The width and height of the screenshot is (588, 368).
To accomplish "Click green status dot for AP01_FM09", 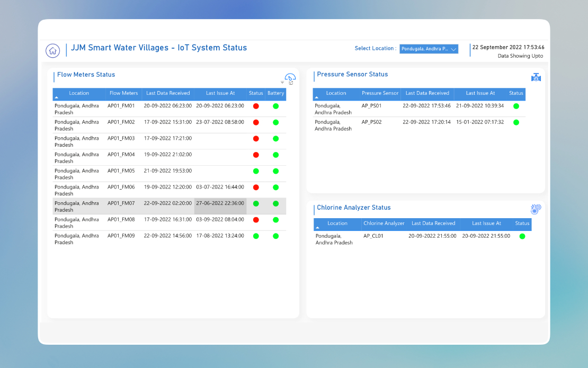I will pyautogui.click(x=256, y=236).
